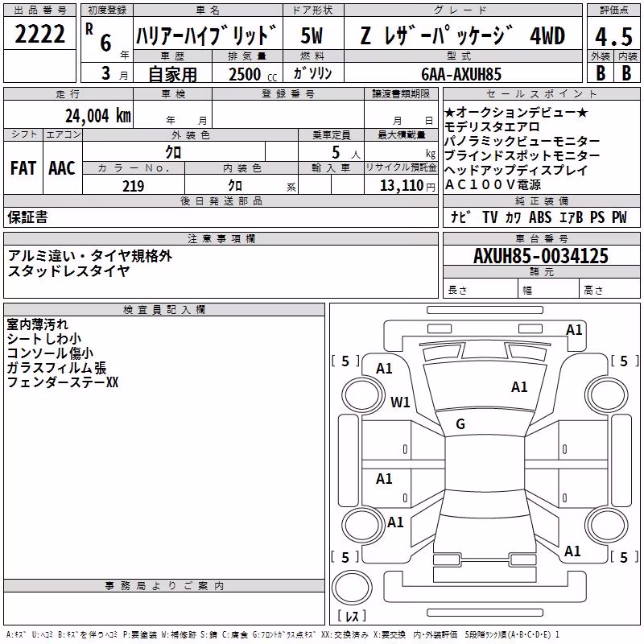This screenshot has width=644, height=644.
Task: Select クロ under the 内装色 header
Action: (x=235, y=186)
